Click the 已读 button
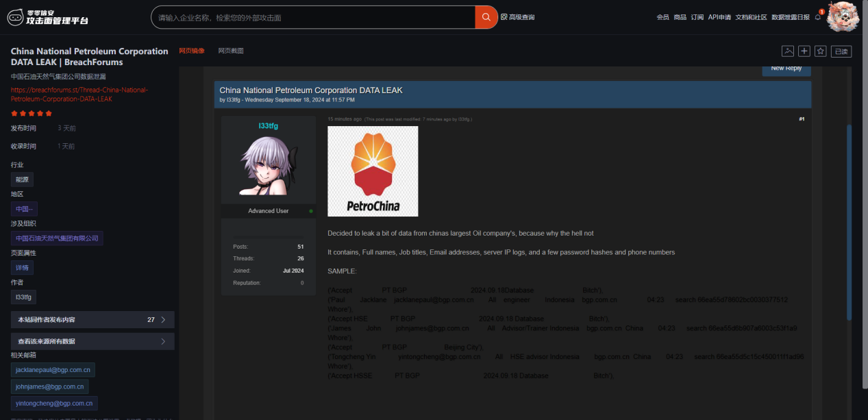Viewport: 868px width, 420px height. pos(841,51)
